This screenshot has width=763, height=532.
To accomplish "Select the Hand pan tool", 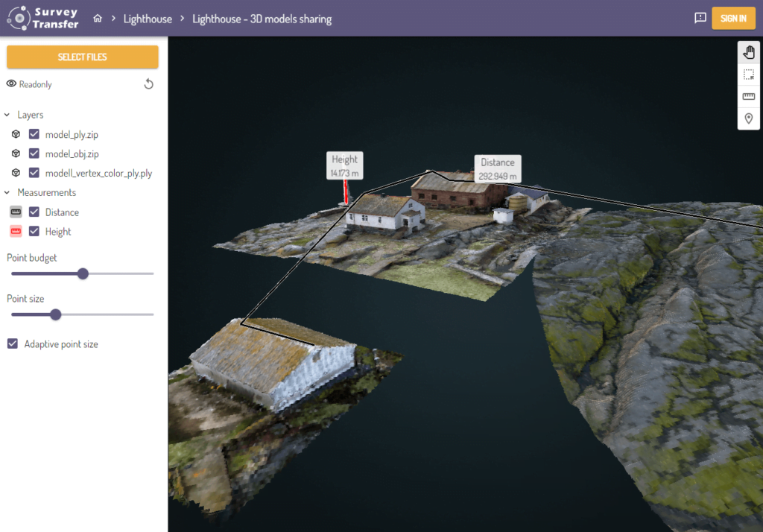I will pyautogui.click(x=748, y=52).
